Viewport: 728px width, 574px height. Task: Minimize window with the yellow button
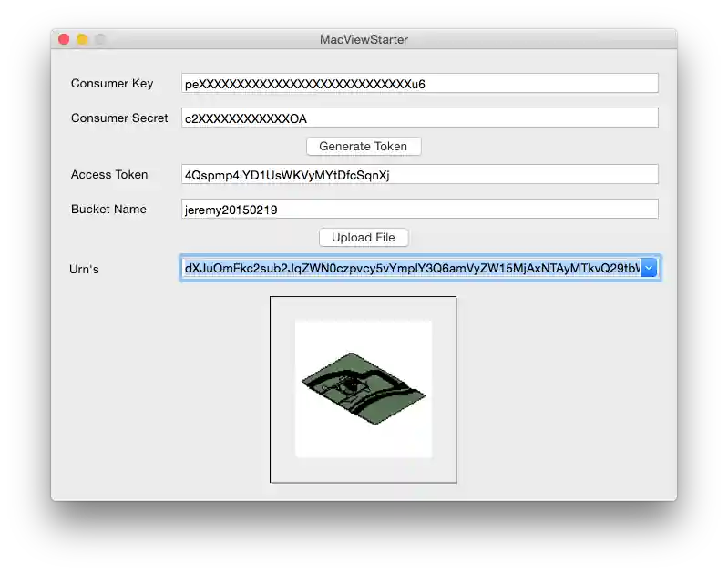tap(82, 39)
